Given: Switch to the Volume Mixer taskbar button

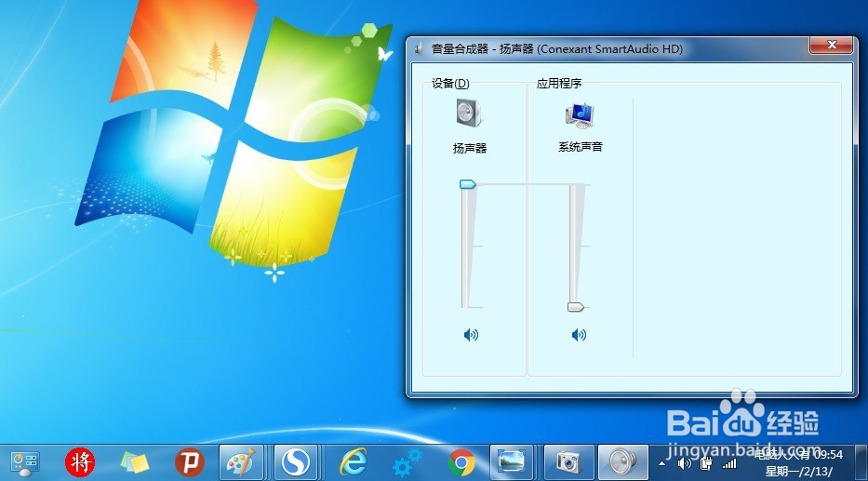Looking at the screenshot, I should 622,462.
